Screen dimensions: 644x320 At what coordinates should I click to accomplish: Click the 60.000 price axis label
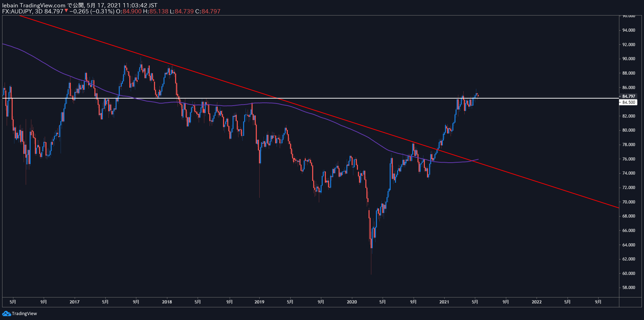[x=629, y=274]
